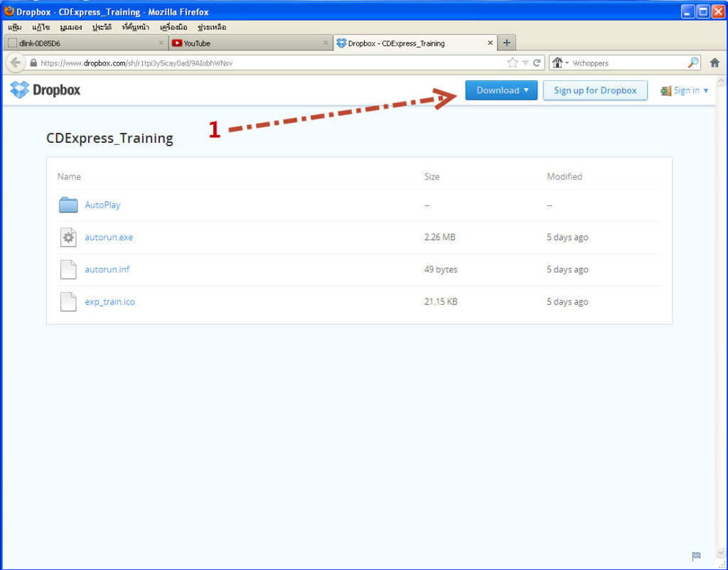Open the ที่คั่นหน้า menu
The height and width of the screenshot is (570, 728).
pos(136,27)
